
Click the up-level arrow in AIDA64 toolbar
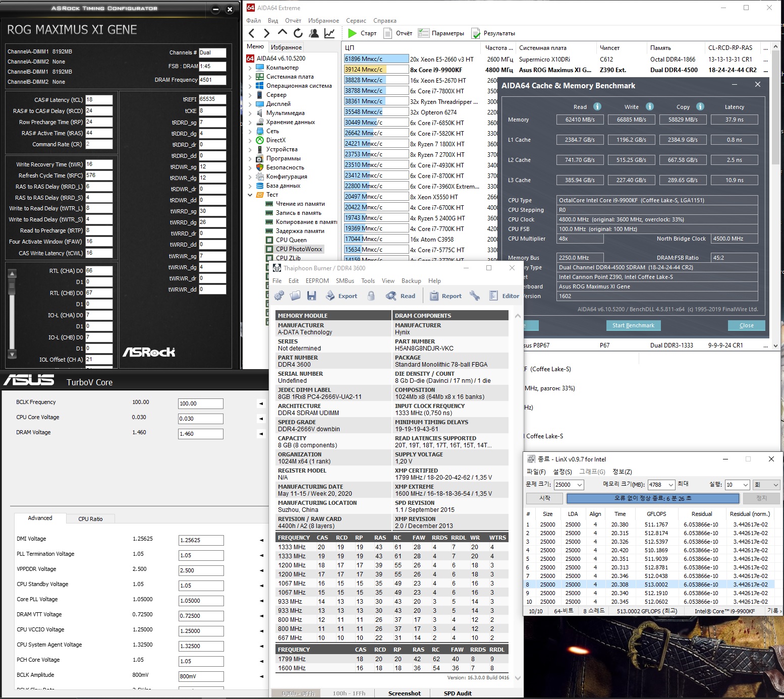[283, 33]
